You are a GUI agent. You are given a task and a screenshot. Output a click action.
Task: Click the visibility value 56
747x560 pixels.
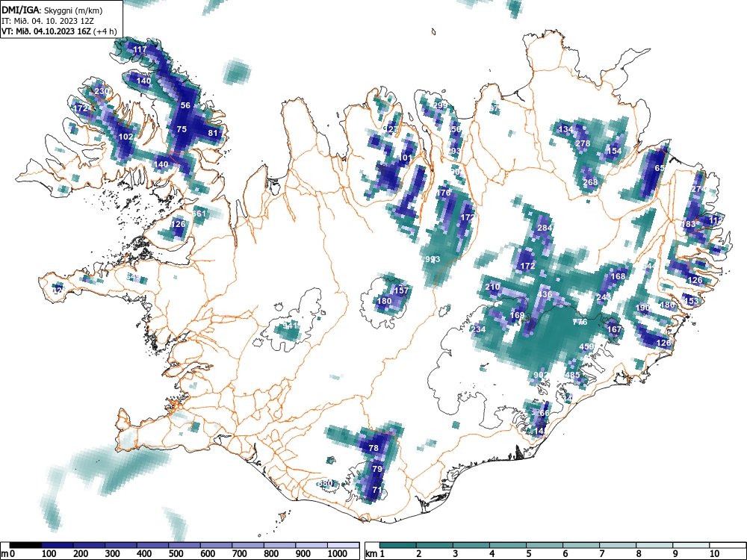pyautogui.click(x=186, y=105)
